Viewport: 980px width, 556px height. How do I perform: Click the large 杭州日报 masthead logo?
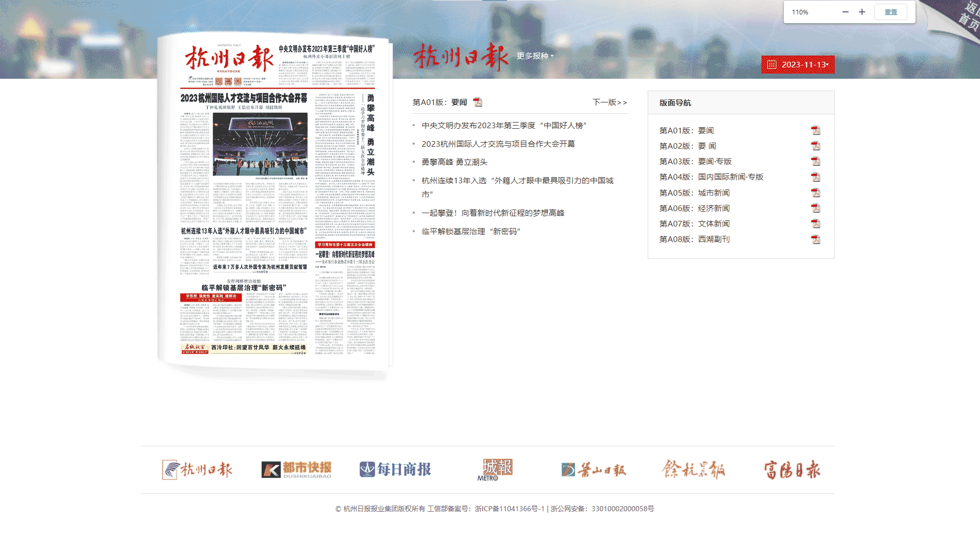[461, 57]
